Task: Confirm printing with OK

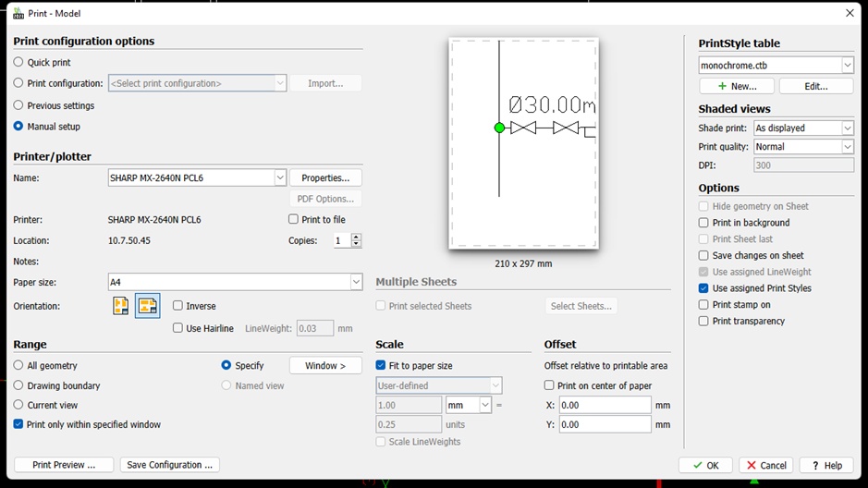Action: (705, 465)
